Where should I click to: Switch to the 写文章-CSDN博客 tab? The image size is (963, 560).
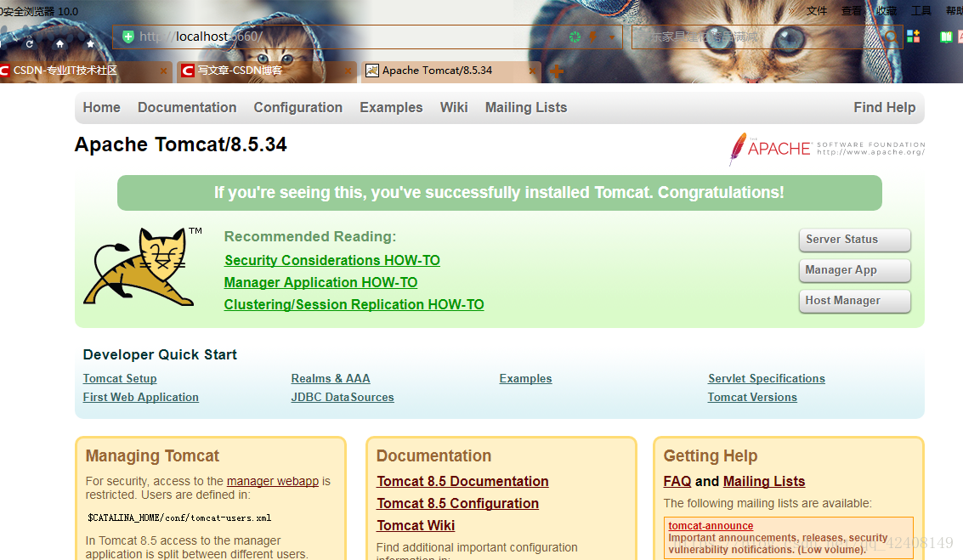click(266, 71)
